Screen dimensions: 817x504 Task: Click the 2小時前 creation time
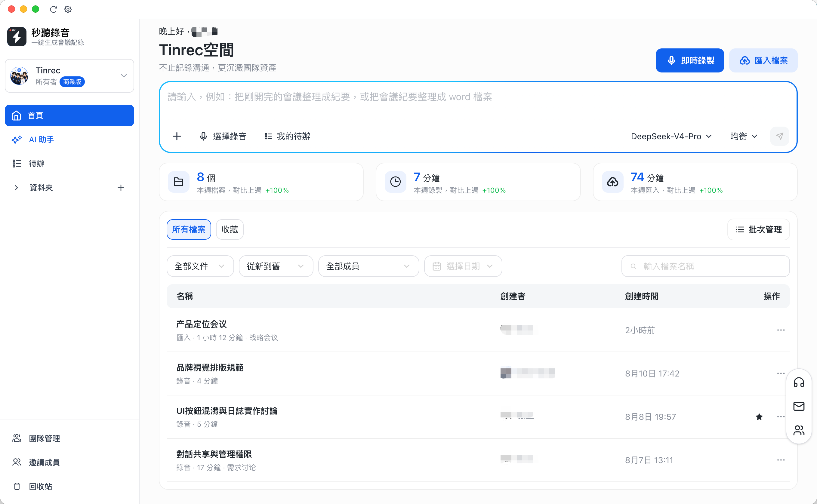pos(640,330)
